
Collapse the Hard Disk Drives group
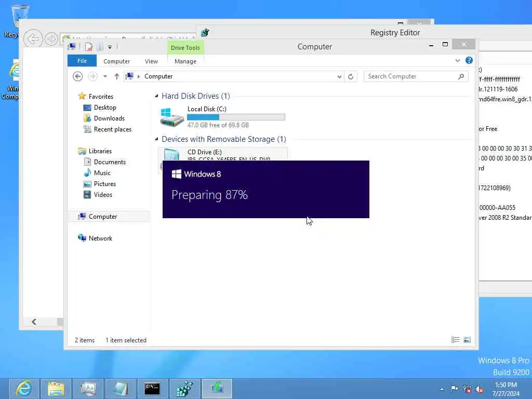pyautogui.click(x=156, y=96)
